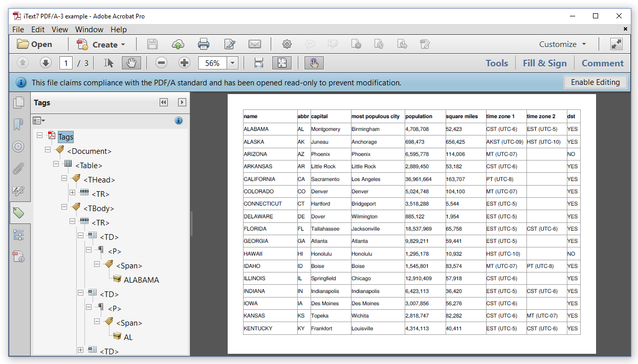
Task: Open Content structure sidebar panel
Action: (x=18, y=235)
